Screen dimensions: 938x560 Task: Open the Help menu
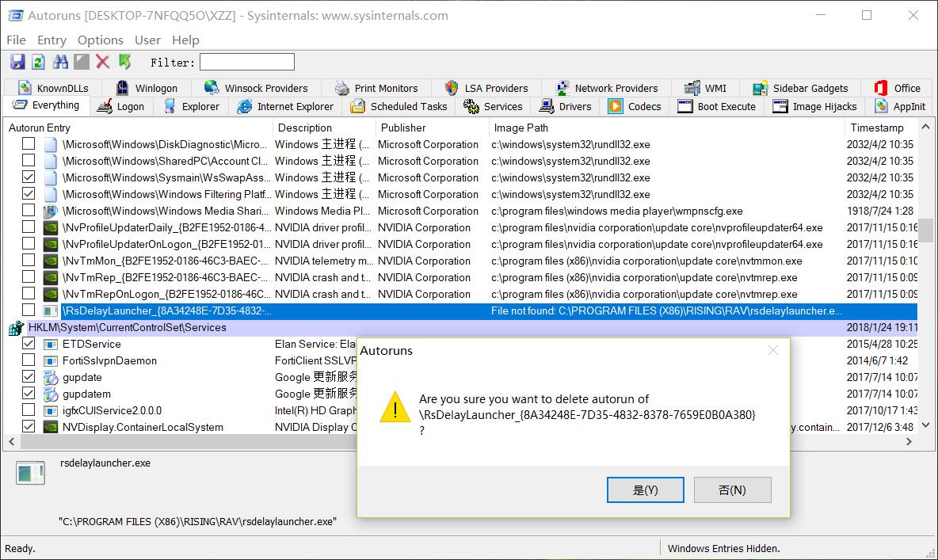185,40
